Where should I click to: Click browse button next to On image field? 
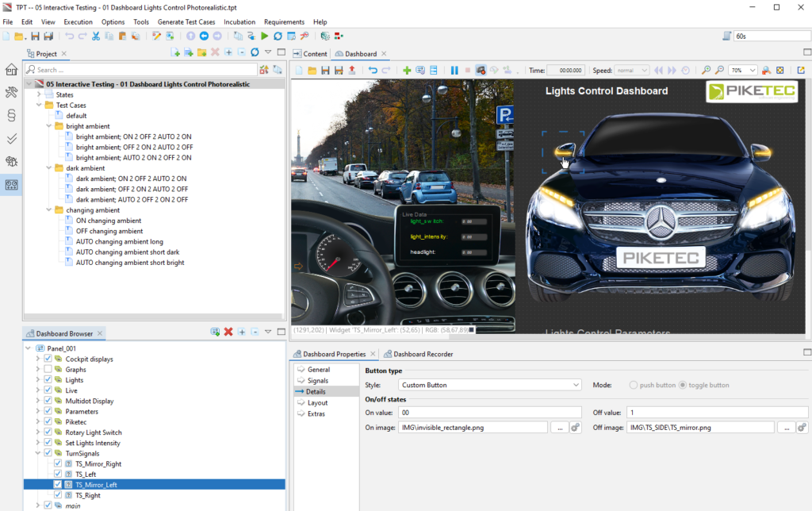[559, 428]
